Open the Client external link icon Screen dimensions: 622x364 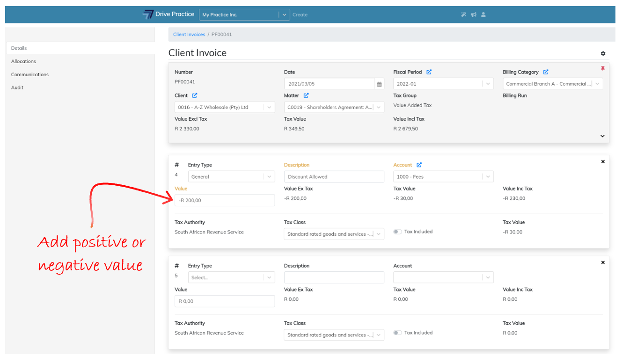tap(195, 95)
